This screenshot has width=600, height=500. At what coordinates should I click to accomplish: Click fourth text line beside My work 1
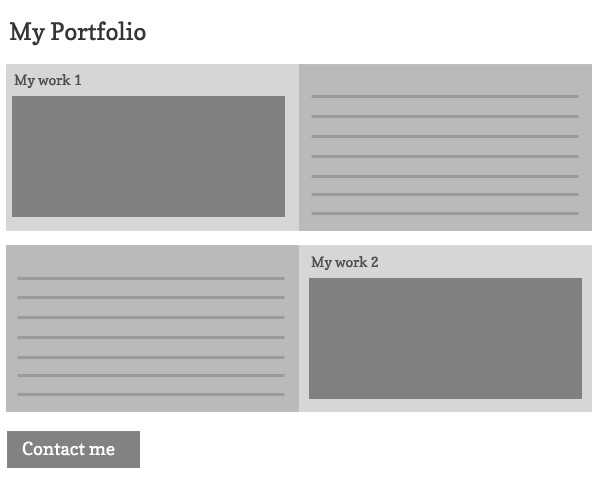tap(445, 156)
